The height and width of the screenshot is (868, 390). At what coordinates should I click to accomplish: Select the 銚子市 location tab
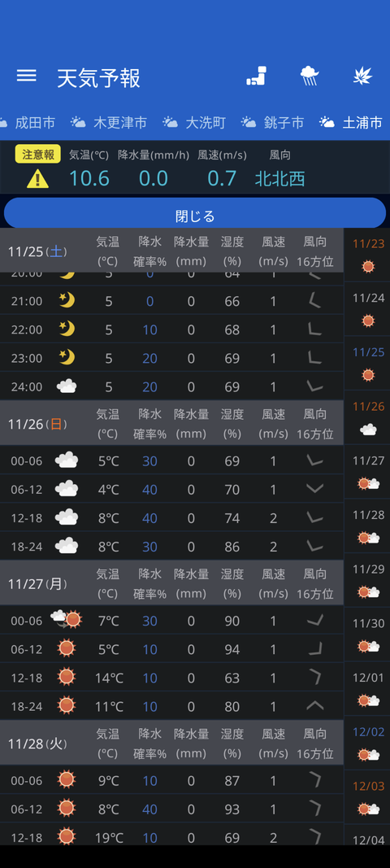[x=273, y=122]
